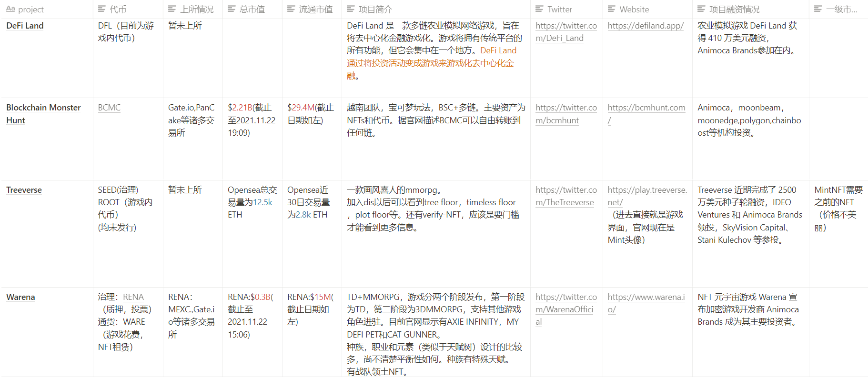868x378 pixels.
Task: Select the MEXC,Gate.io listing cell
Action: [193, 332]
